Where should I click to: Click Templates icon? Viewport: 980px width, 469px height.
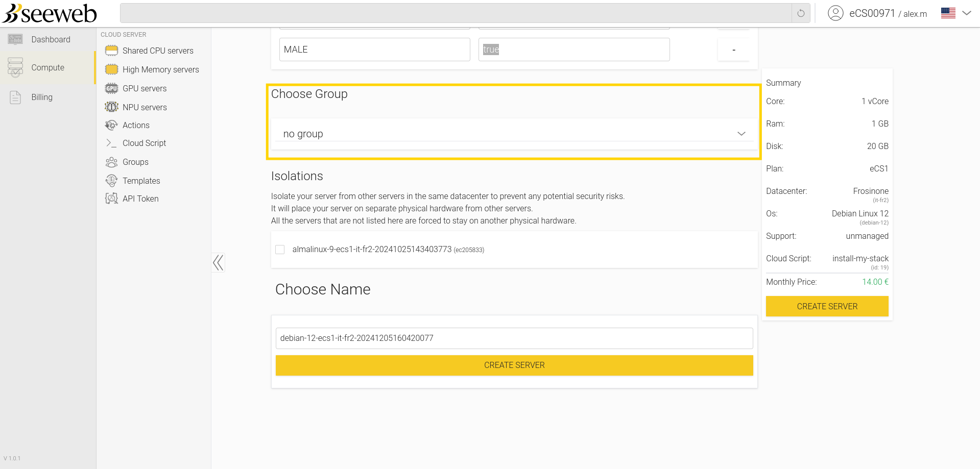(x=111, y=181)
